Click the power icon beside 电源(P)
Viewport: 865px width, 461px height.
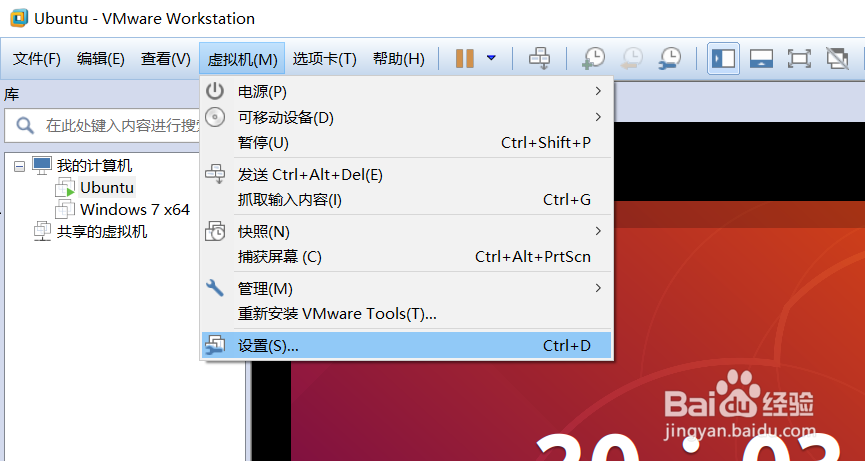tap(215, 91)
